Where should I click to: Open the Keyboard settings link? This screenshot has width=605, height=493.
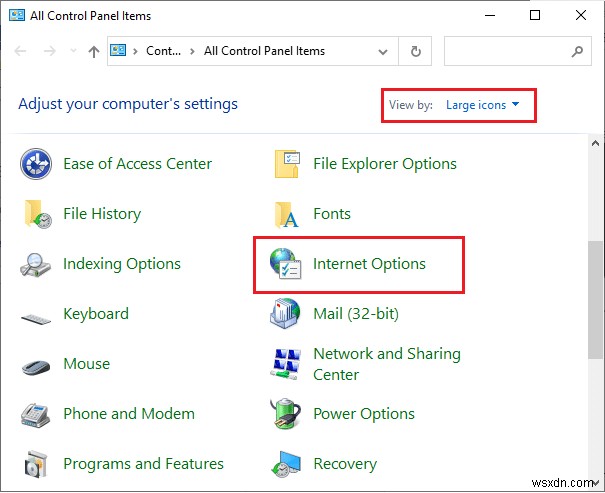click(95, 314)
